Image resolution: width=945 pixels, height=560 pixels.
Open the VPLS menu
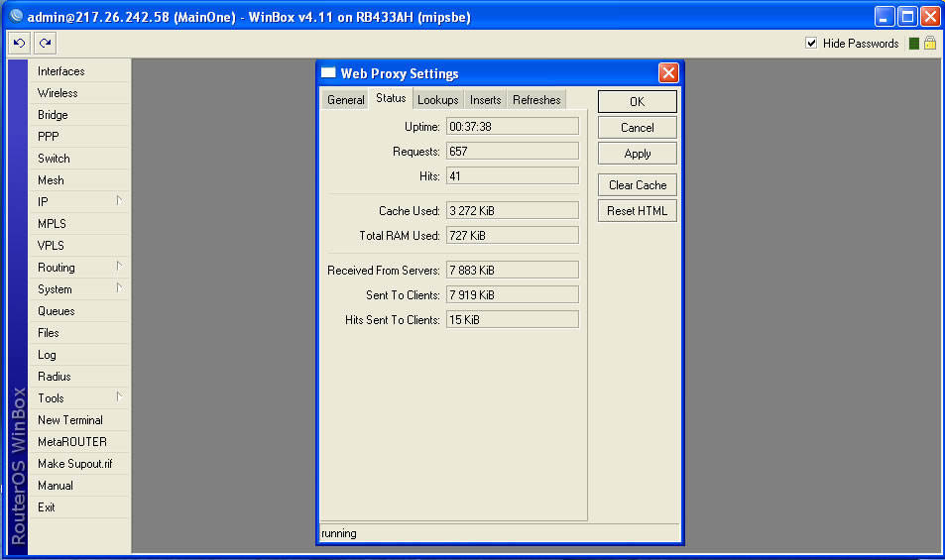click(x=79, y=245)
